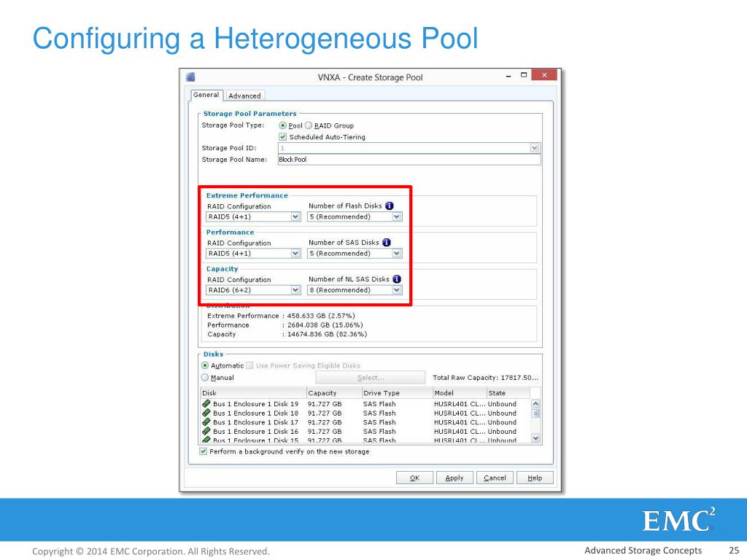
Task: Open the Number of SAS Disks dropdown
Action: (396, 253)
